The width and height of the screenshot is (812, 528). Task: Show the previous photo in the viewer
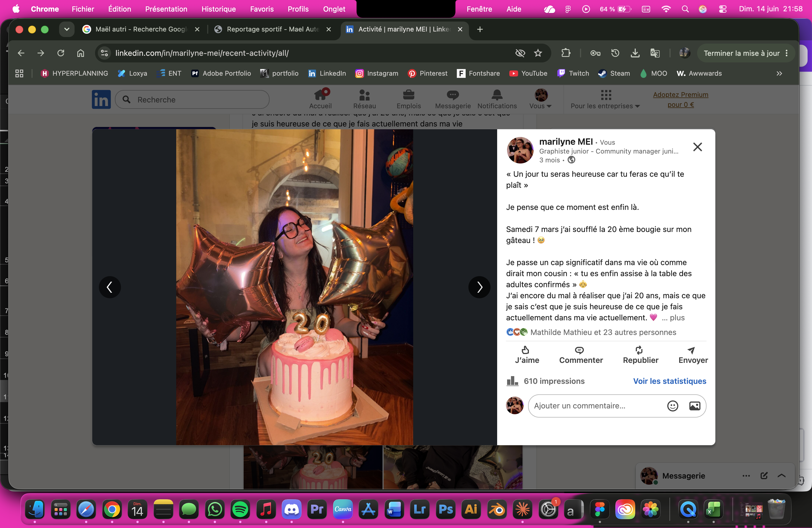tap(110, 287)
